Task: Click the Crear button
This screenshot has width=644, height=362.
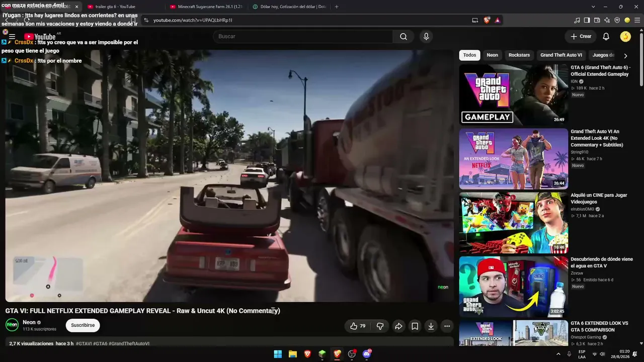Action: click(581, 37)
